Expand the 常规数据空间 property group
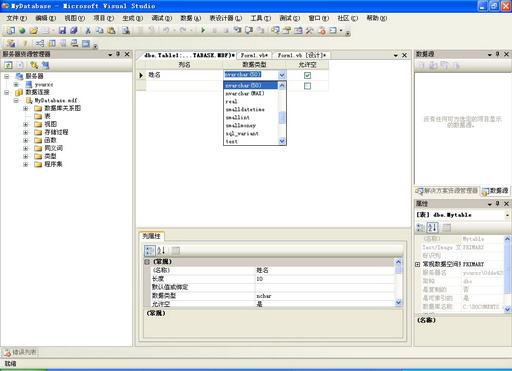The image size is (512, 371). (417, 264)
